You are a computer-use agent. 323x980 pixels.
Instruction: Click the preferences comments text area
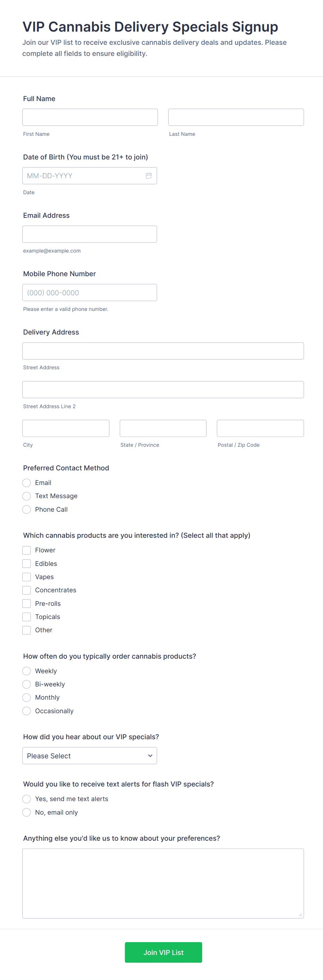pos(163,883)
